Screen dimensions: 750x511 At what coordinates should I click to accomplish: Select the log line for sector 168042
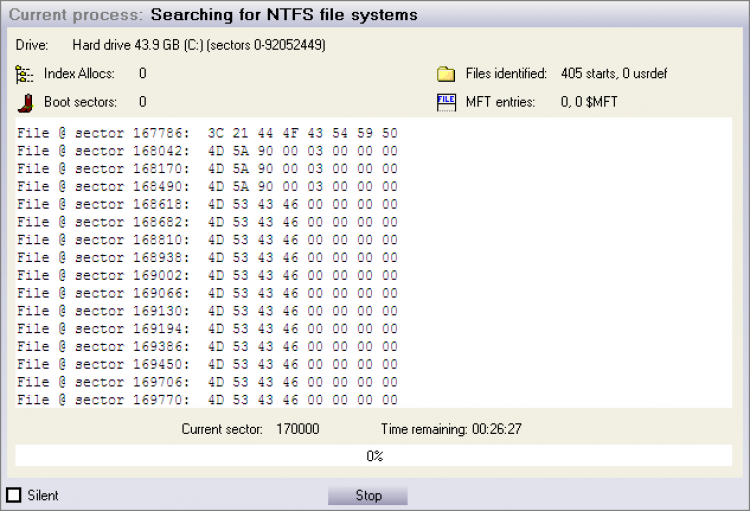click(x=207, y=151)
